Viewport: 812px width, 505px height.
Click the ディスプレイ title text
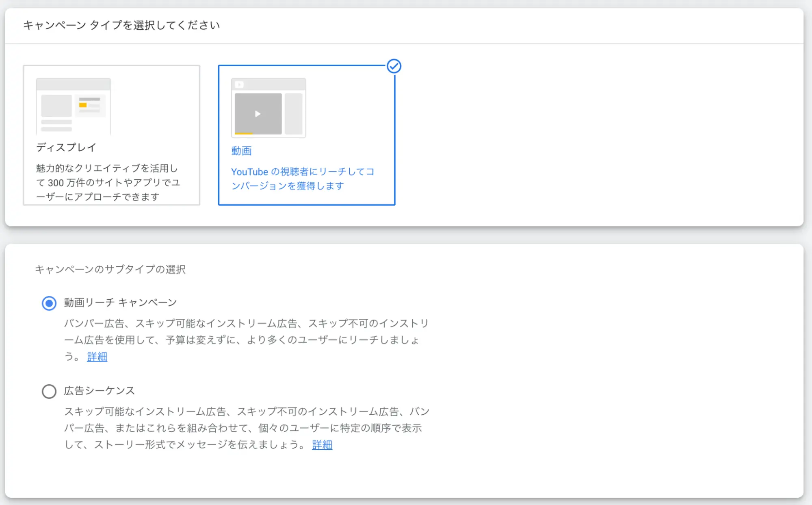(66, 147)
